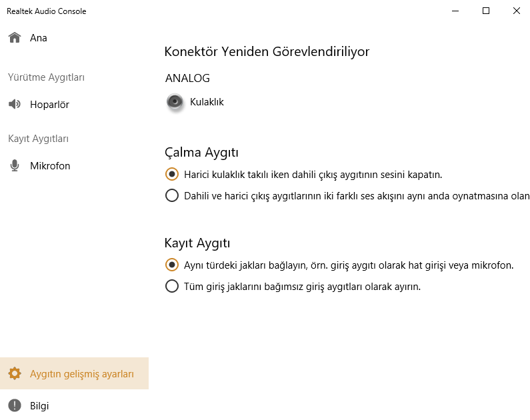
Task: Minimize the Realtek Audio Console window
Action: tap(455, 11)
